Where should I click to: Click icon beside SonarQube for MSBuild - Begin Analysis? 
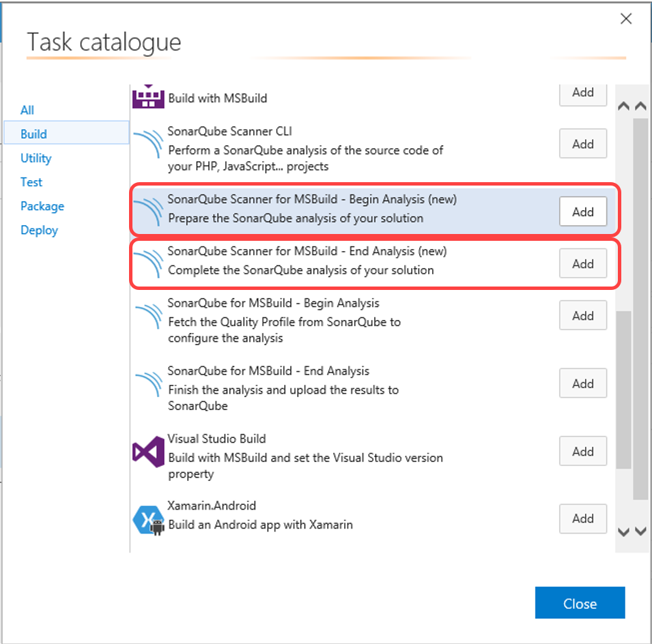[x=148, y=315]
